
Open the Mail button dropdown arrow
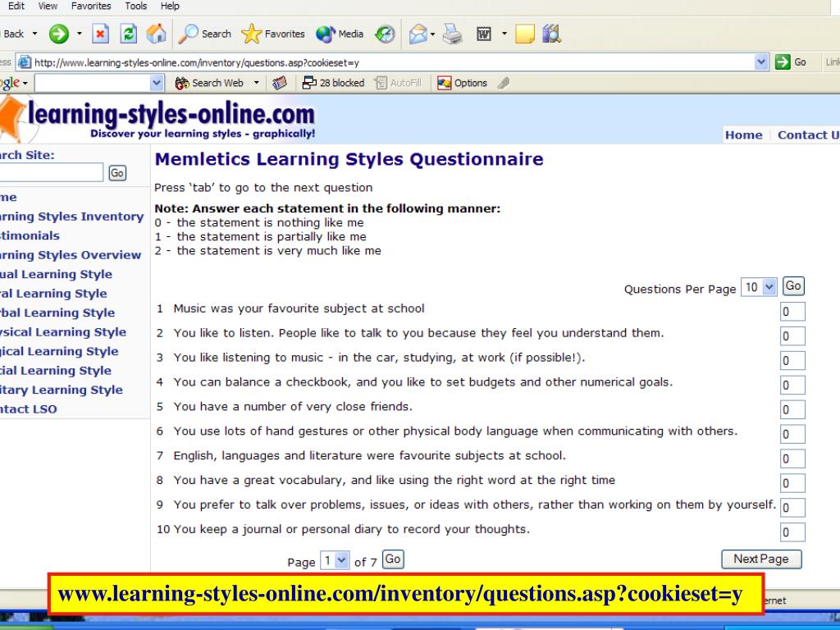coord(432,34)
